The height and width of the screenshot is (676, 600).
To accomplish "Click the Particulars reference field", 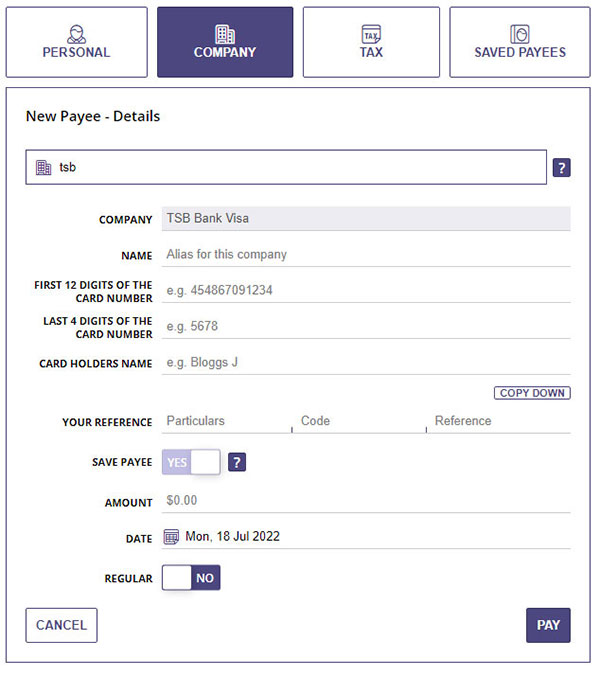I will [227, 421].
